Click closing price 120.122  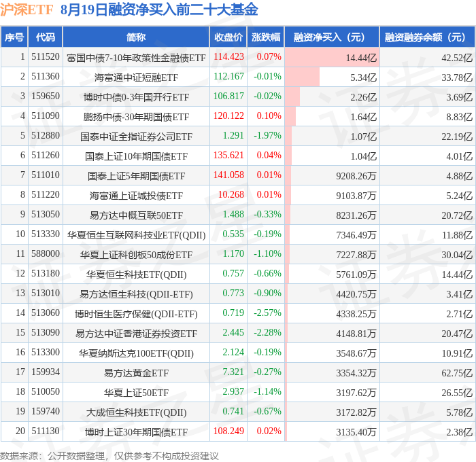point(228,116)
